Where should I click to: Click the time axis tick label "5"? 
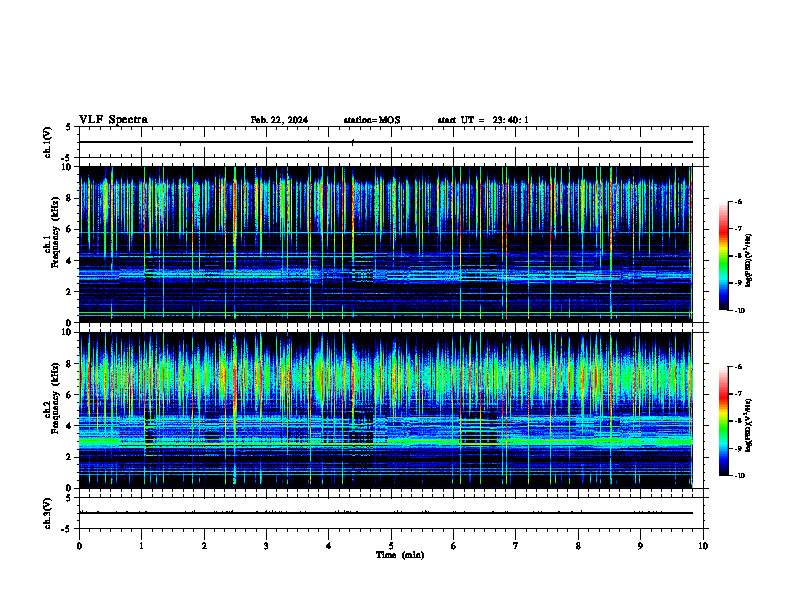coord(391,546)
